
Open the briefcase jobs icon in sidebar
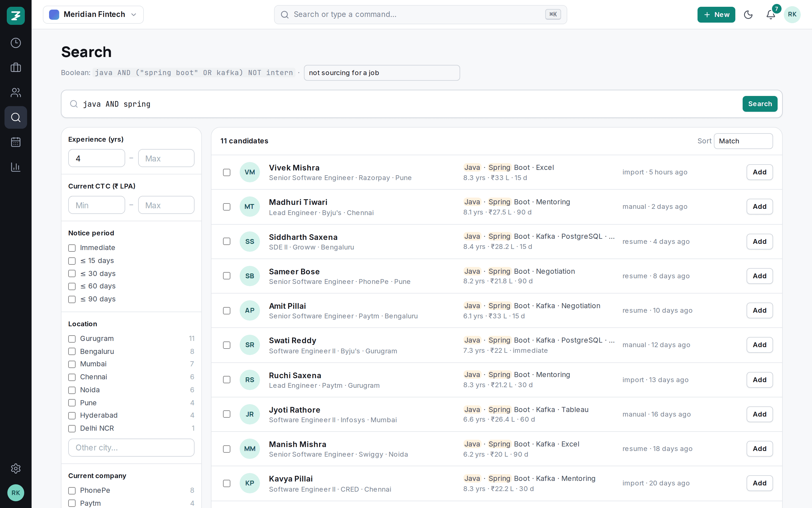(x=16, y=67)
